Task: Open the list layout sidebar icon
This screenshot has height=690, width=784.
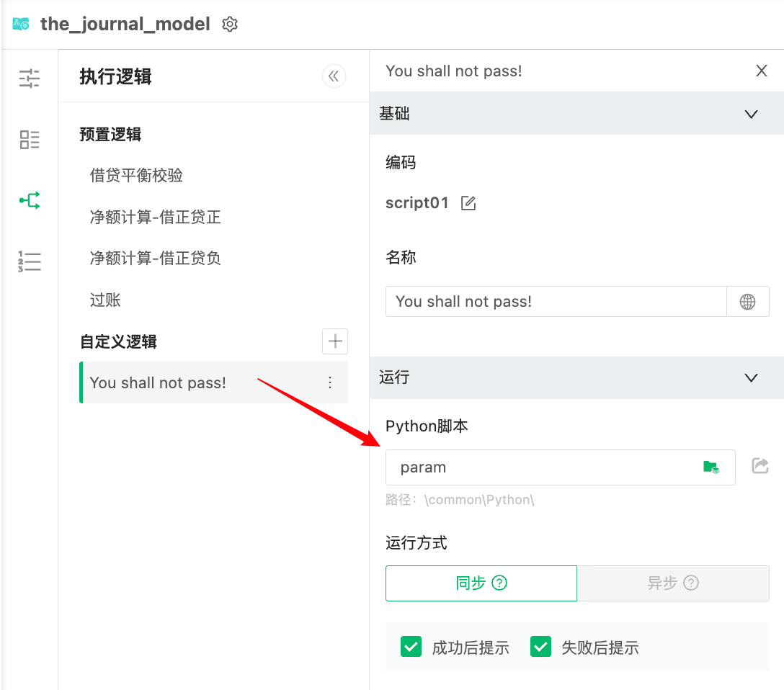Action: click(30, 140)
